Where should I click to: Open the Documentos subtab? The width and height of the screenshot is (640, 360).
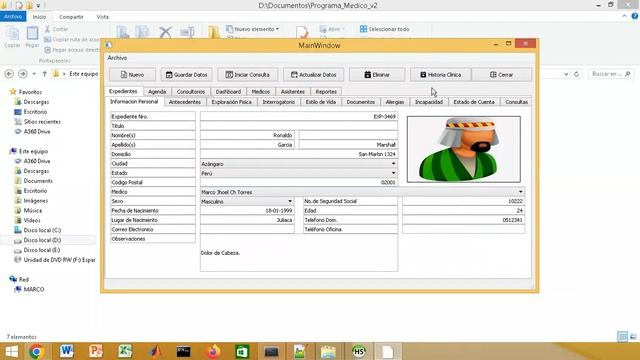(361, 102)
